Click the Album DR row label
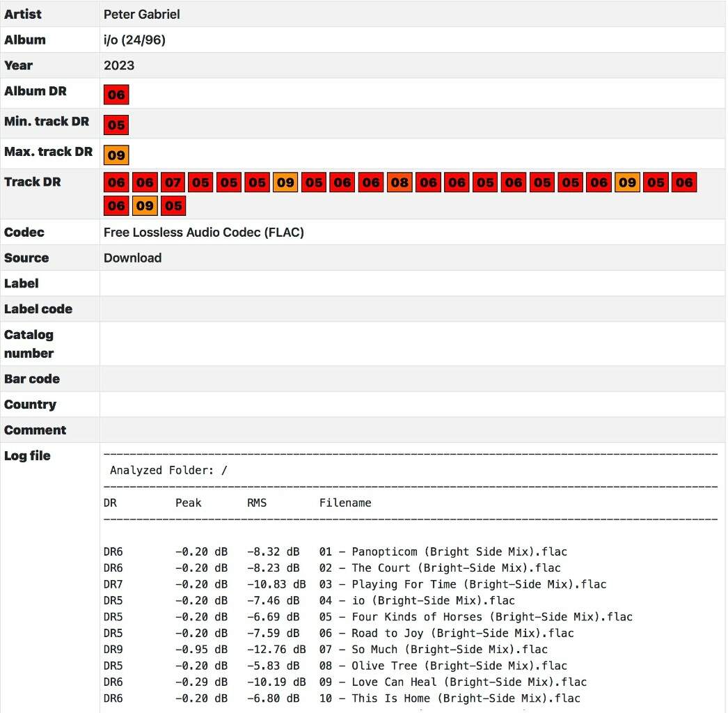 click(x=35, y=91)
